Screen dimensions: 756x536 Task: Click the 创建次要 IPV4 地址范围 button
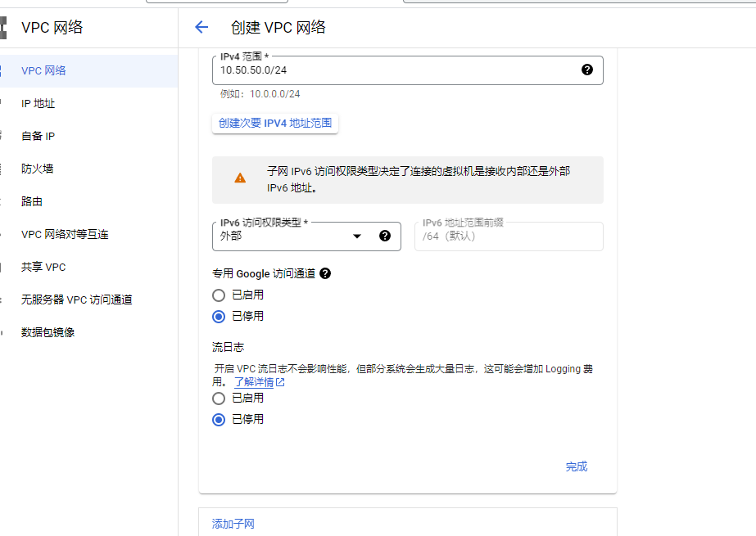[275, 123]
